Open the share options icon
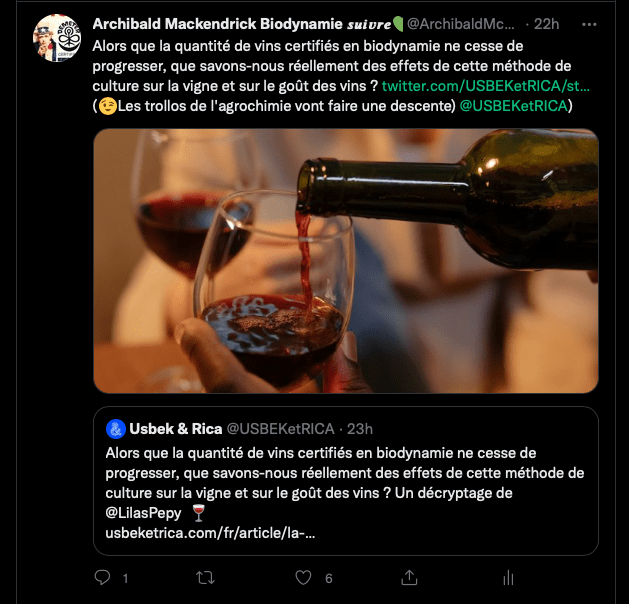The height and width of the screenshot is (604, 629). pos(408,578)
